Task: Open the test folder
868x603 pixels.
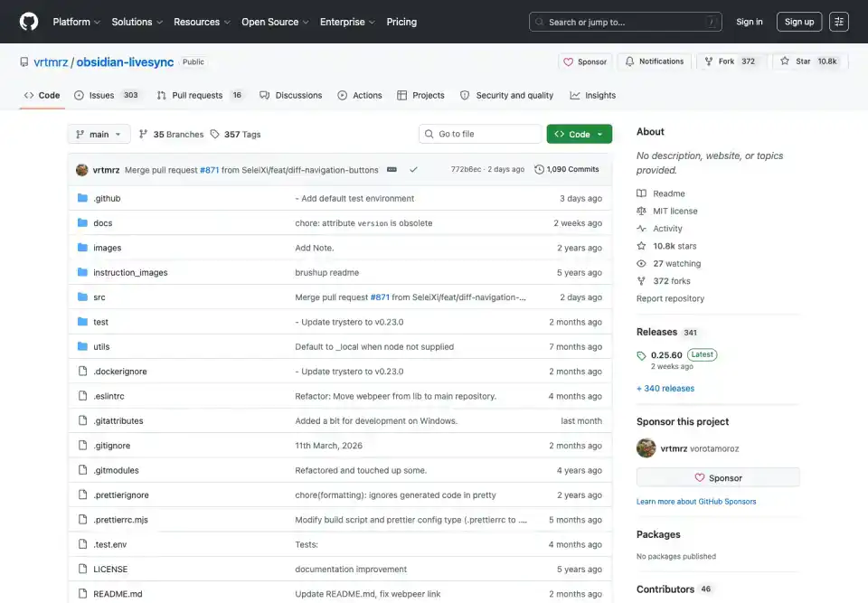Action: [100, 322]
